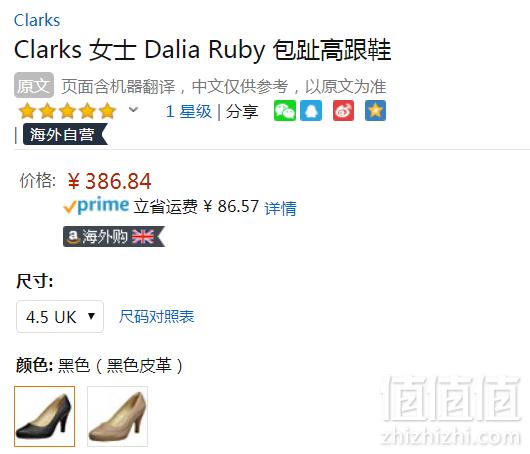Share to Qzone with the star icon

(x=375, y=111)
